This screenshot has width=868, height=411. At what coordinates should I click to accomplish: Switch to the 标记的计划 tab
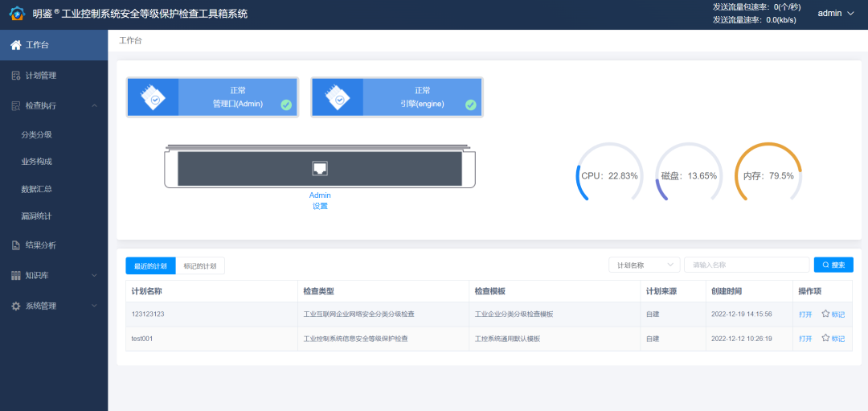(x=200, y=266)
